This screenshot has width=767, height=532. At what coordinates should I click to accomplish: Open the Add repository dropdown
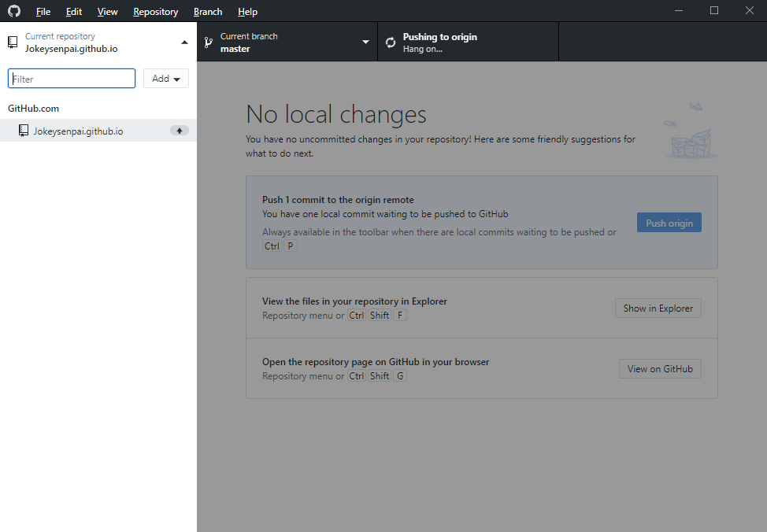[165, 79]
